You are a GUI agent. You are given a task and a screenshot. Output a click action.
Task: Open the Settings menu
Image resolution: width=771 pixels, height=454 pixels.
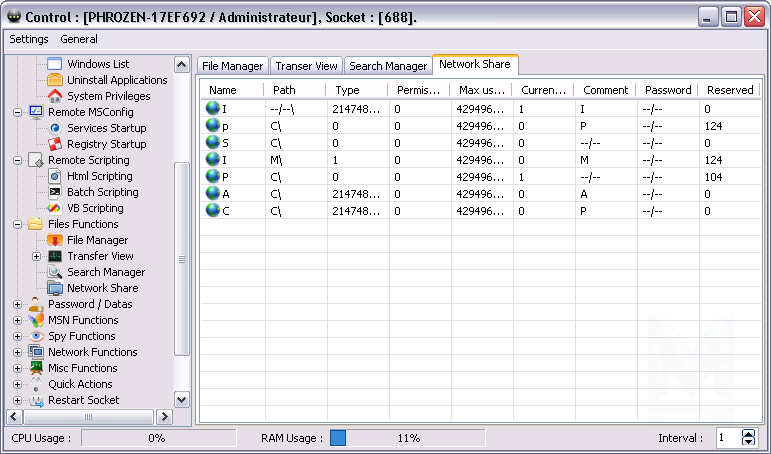tap(29, 39)
